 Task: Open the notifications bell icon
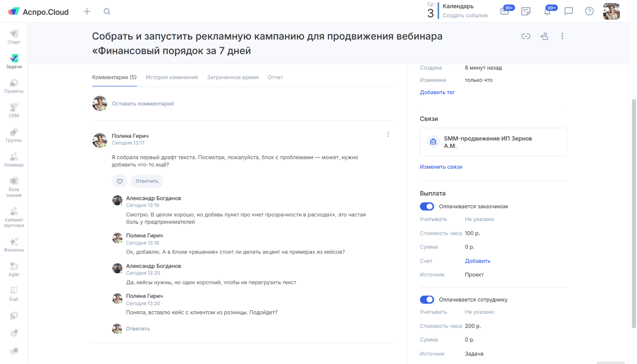pos(547,12)
